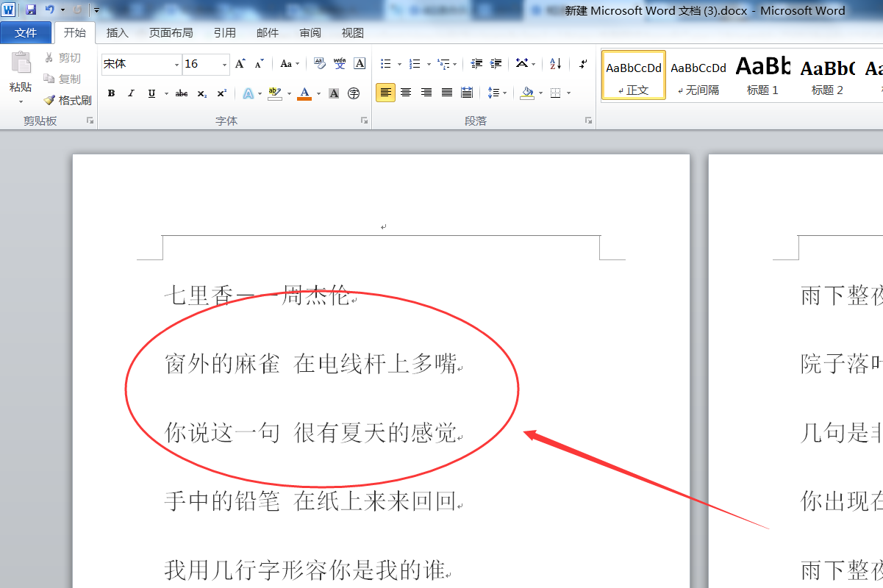The image size is (883, 588).
Task: Toggle bold formatting
Action: tap(111, 93)
